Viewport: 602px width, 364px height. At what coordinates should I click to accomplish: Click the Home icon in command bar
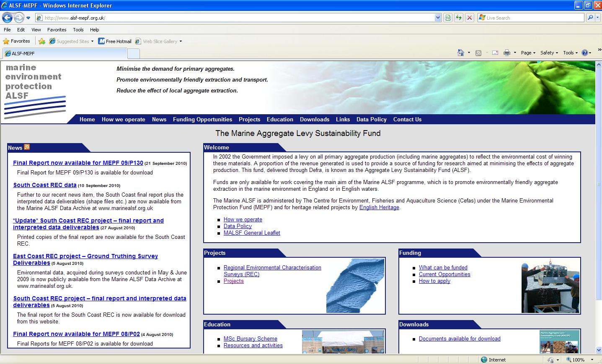(461, 53)
